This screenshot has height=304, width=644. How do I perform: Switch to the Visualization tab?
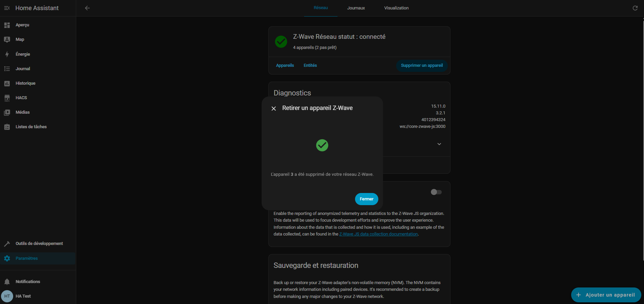click(x=397, y=8)
